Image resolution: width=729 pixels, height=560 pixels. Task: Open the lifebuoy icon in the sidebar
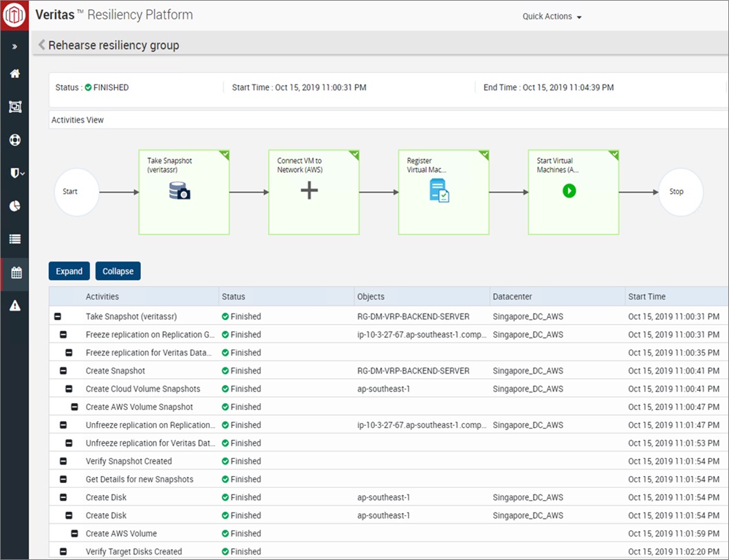[x=15, y=140]
